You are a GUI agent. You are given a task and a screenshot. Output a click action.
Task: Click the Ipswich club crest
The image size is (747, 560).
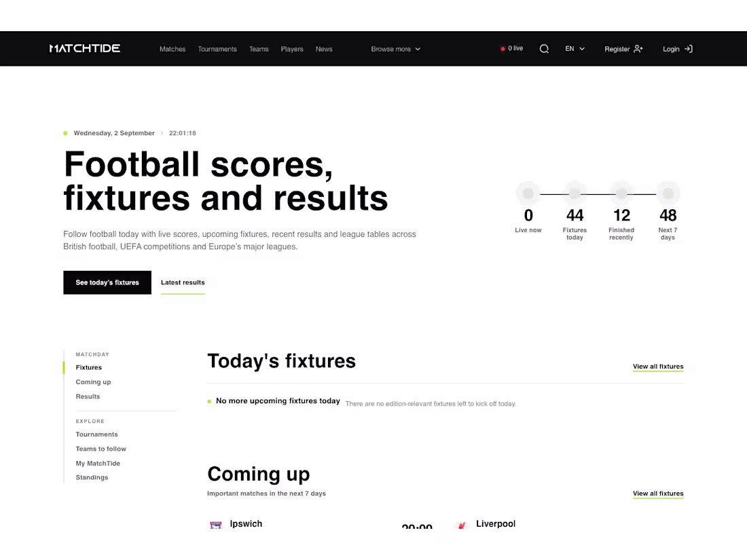click(x=216, y=525)
